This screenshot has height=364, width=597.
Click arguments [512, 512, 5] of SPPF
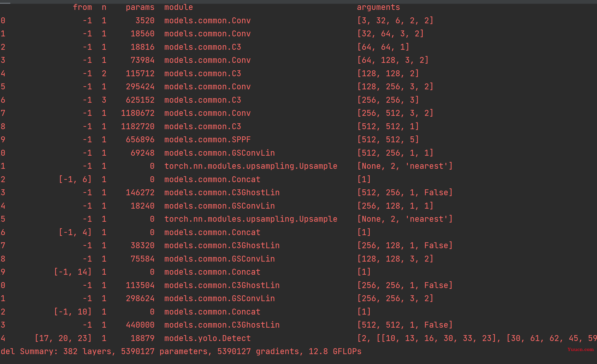point(388,139)
